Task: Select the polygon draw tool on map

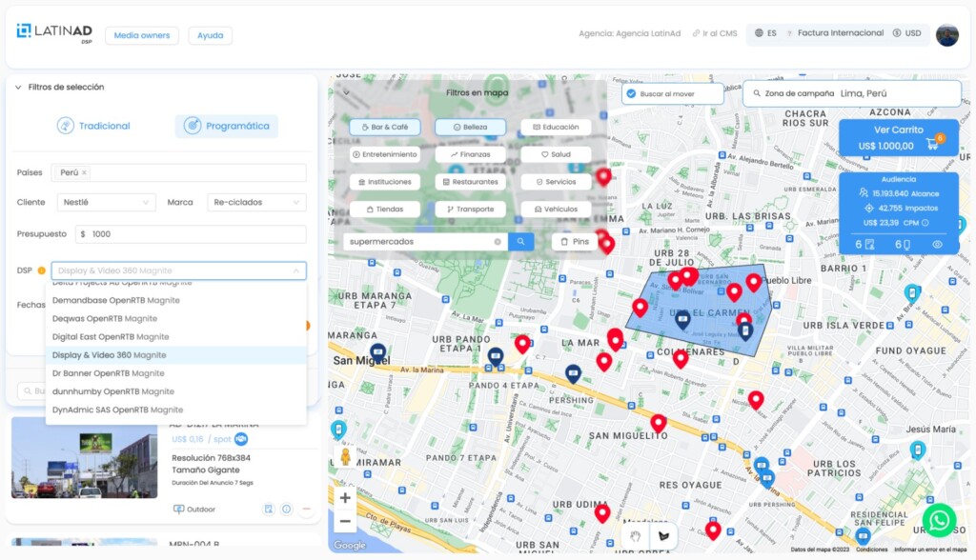Action: 663,536
